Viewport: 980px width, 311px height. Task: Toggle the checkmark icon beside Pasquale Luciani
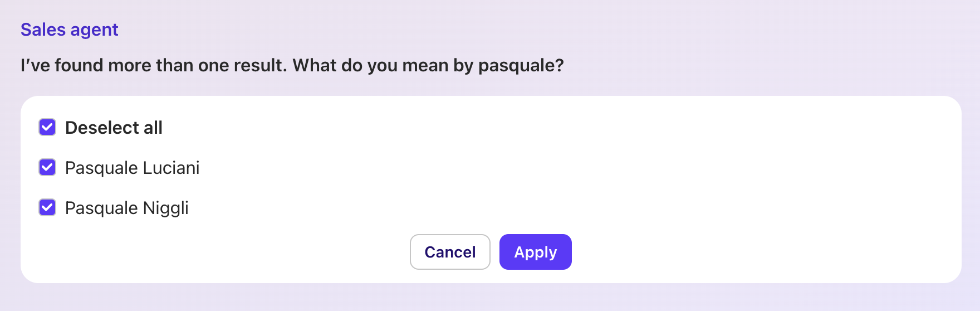(47, 168)
